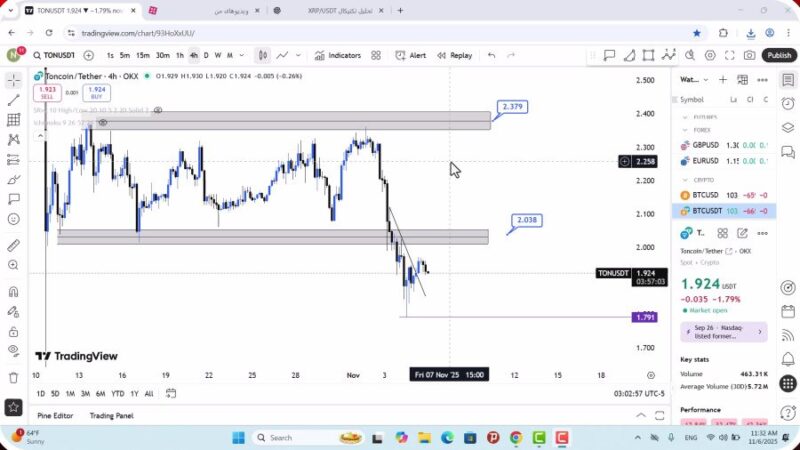The width and height of the screenshot is (800, 450).
Task: Select the trend line drawing tool
Action: 13,100
